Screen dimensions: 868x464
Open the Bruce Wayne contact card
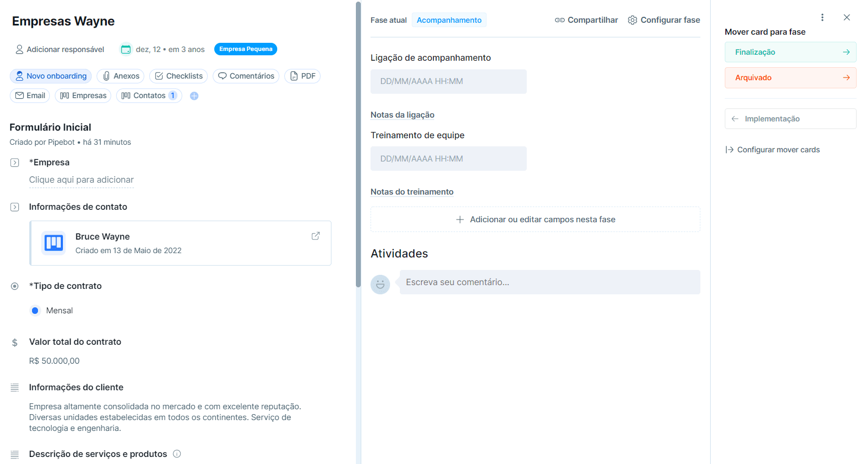181,243
